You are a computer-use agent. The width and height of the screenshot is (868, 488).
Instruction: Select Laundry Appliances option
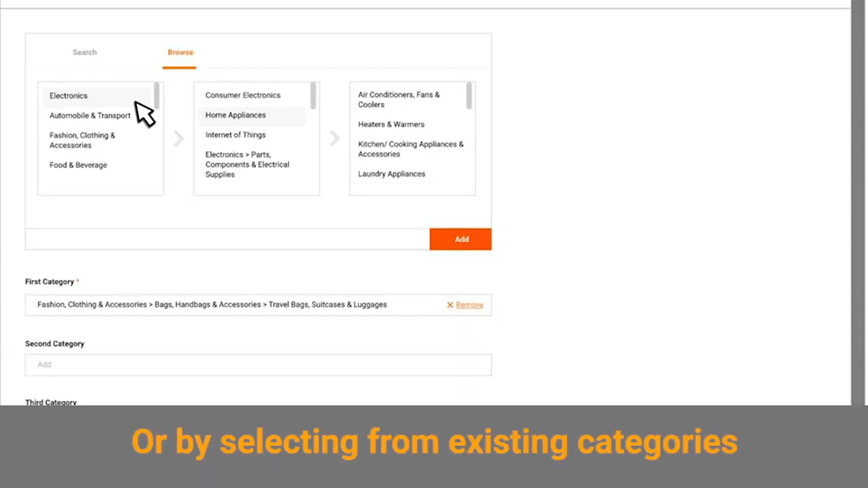click(391, 174)
